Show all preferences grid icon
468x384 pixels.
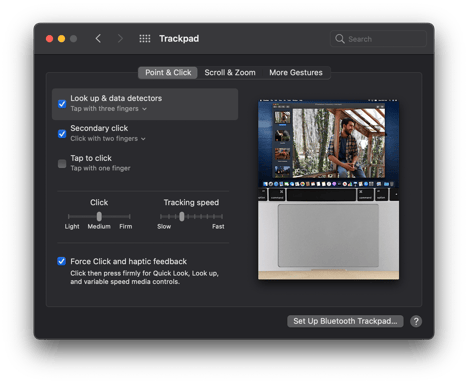pos(145,39)
